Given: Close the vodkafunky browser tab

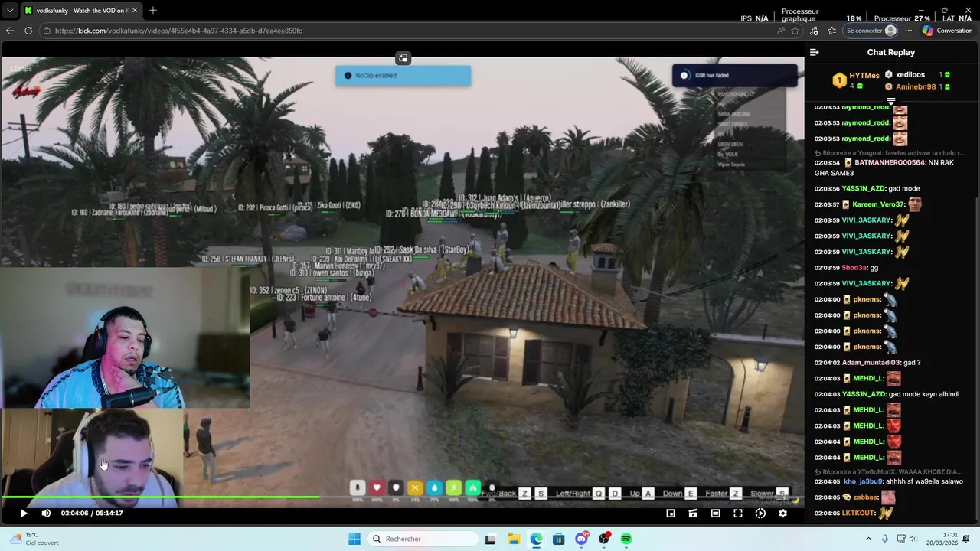Looking at the screenshot, I should [x=135, y=10].
